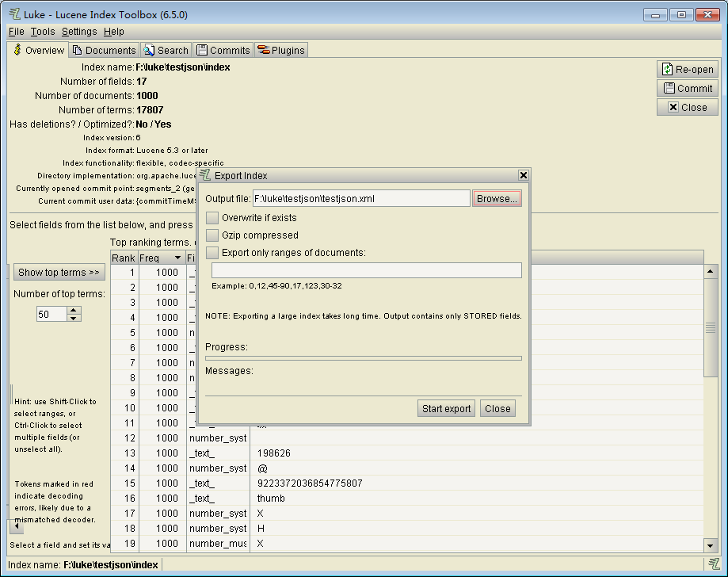The width and height of the screenshot is (728, 577).
Task: Click the vertical scrollbar thumb of terms table
Action: coord(711,327)
